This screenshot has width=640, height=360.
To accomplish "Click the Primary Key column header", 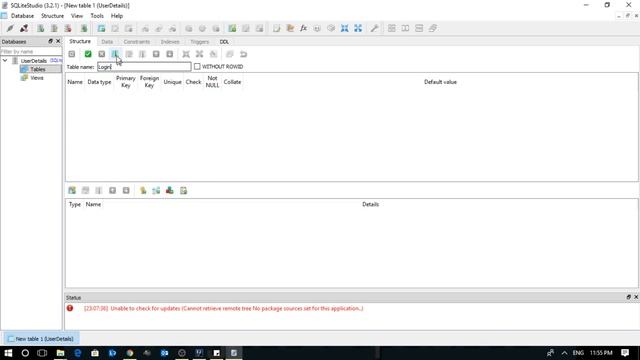I will 126,82.
